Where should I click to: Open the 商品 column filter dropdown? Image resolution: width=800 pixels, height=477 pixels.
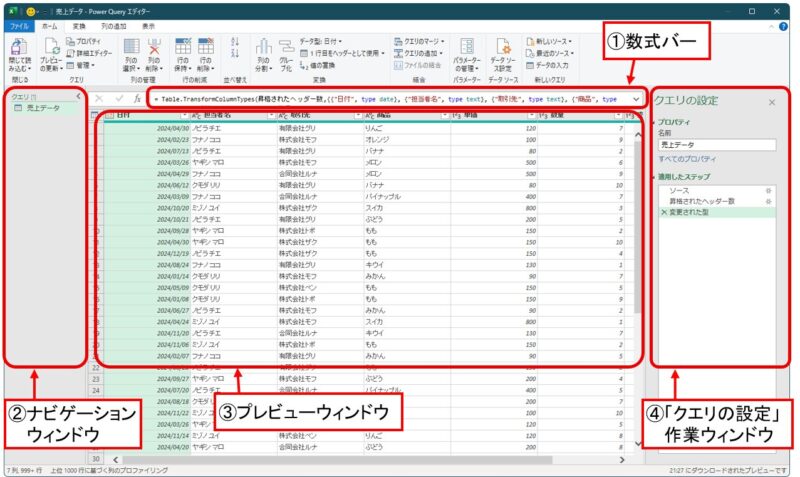445,116
